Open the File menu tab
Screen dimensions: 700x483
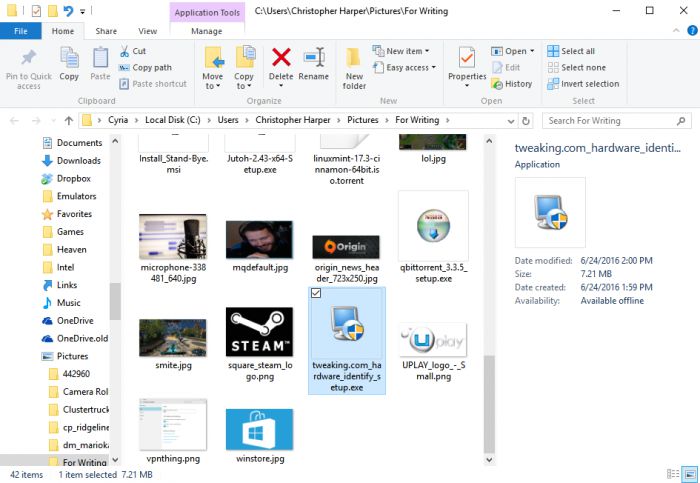point(20,31)
